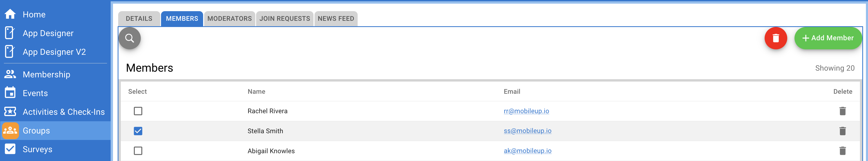Select the Activities & Check-Ins icon
This screenshot has width=868, height=161.
click(x=10, y=111)
